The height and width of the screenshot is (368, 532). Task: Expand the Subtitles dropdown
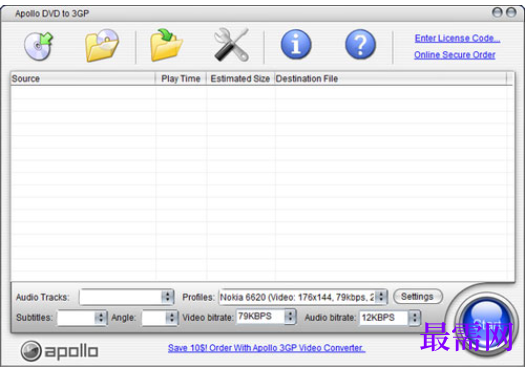coord(82,318)
